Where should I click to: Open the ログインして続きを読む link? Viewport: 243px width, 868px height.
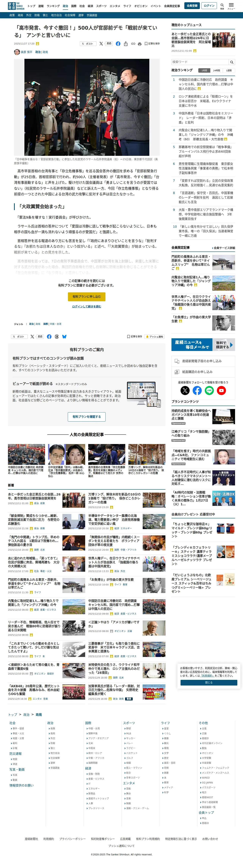coord(87,307)
